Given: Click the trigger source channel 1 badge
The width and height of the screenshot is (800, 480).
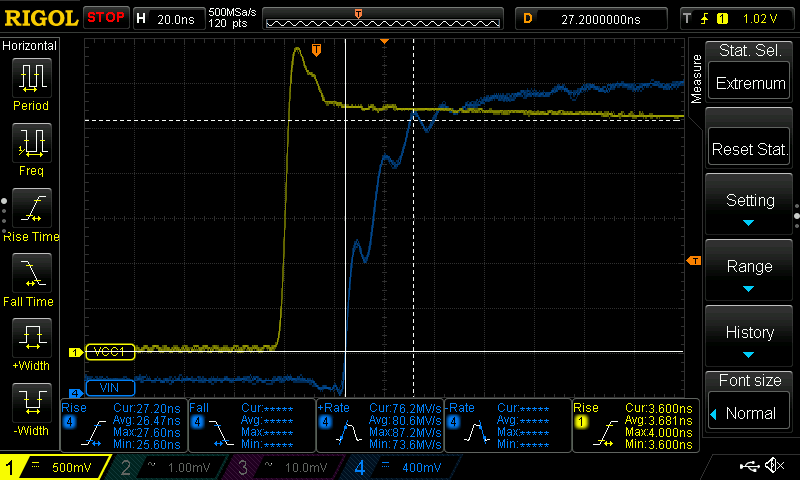Looking at the screenshot, I should click(722, 19).
